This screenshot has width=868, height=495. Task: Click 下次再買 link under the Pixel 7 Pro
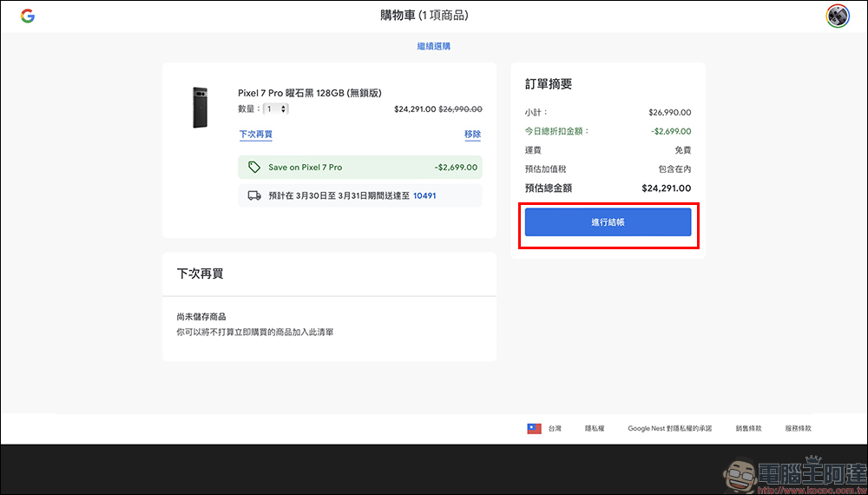click(256, 134)
